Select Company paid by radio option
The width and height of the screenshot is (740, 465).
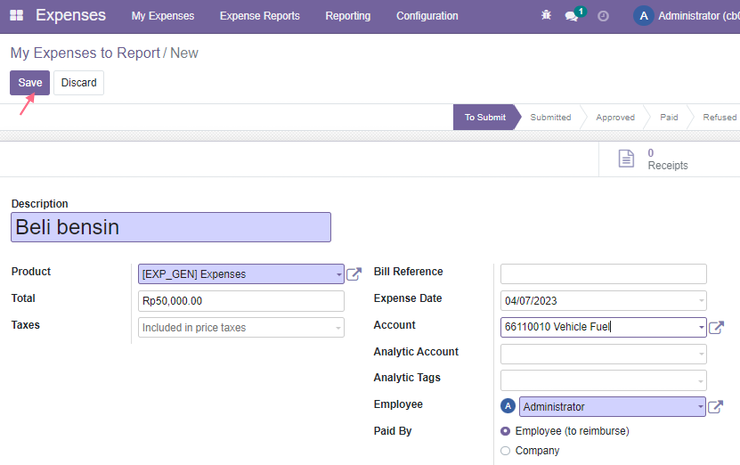coord(505,451)
